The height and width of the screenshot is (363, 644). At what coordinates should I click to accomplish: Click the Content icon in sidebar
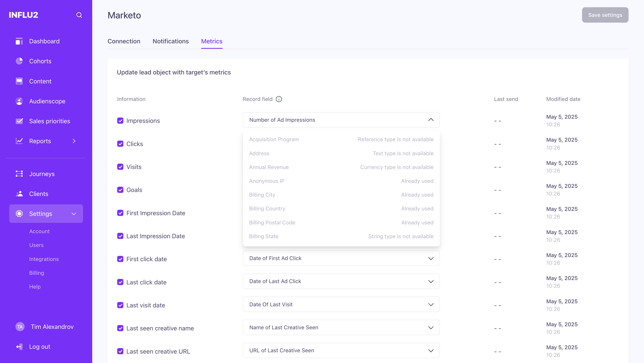coord(19,81)
